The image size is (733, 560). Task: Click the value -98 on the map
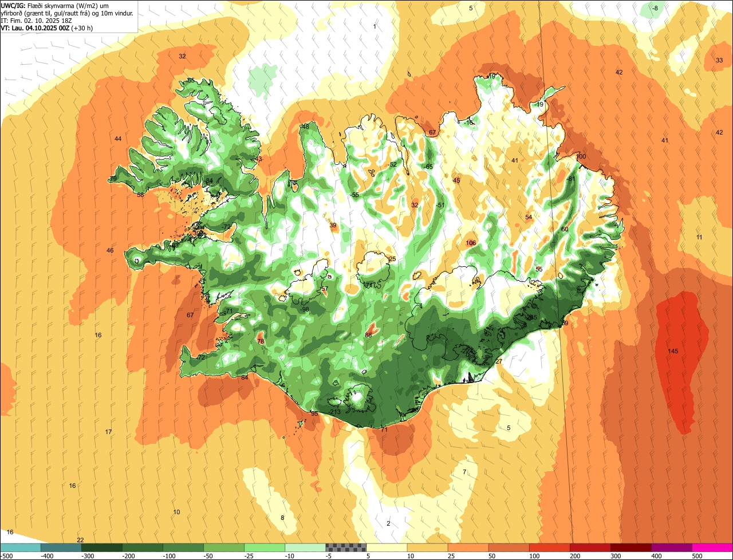(305, 309)
